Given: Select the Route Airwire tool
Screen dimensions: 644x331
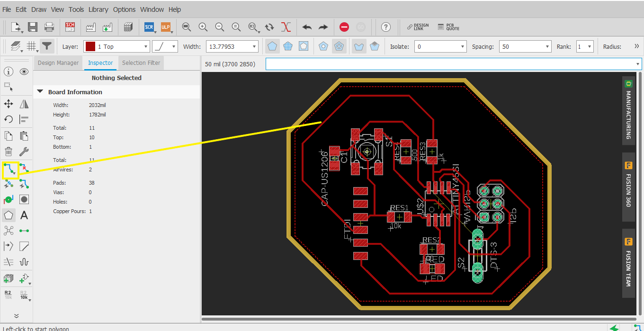Looking at the screenshot, I should 9,169.
